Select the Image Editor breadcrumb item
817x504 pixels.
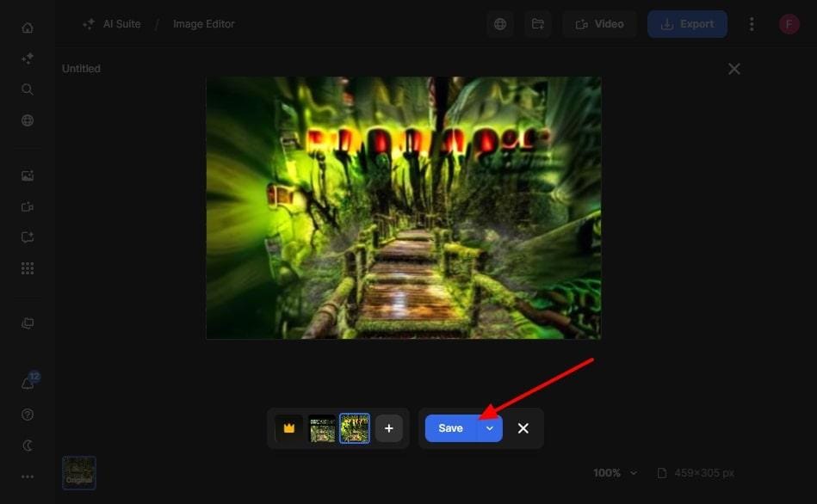coord(203,23)
